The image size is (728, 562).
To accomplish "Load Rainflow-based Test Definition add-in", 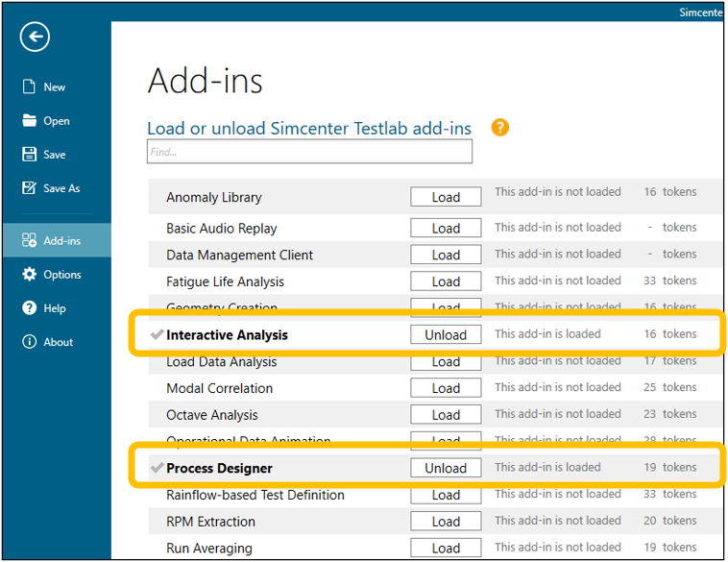I will pyautogui.click(x=446, y=496).
